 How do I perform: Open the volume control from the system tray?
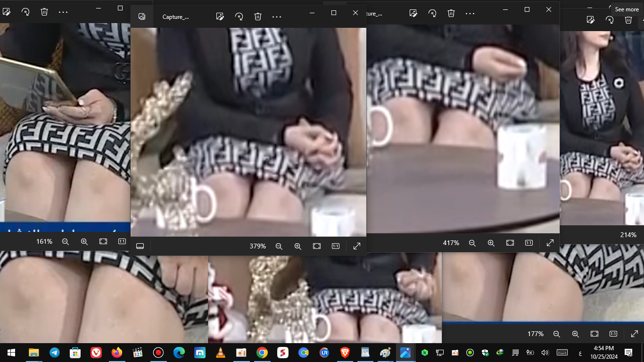point(545,352)
